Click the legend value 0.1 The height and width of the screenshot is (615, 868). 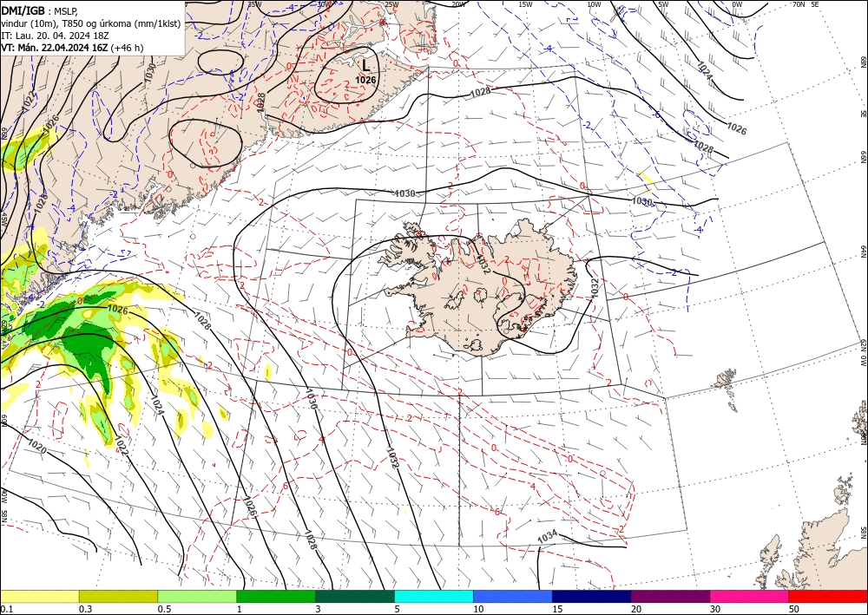point(5,609)
